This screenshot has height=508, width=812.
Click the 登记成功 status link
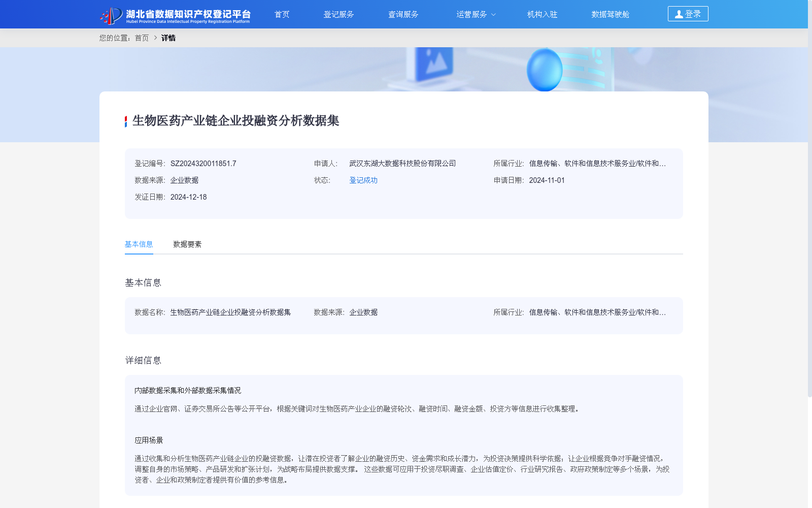tap(363, 180)
